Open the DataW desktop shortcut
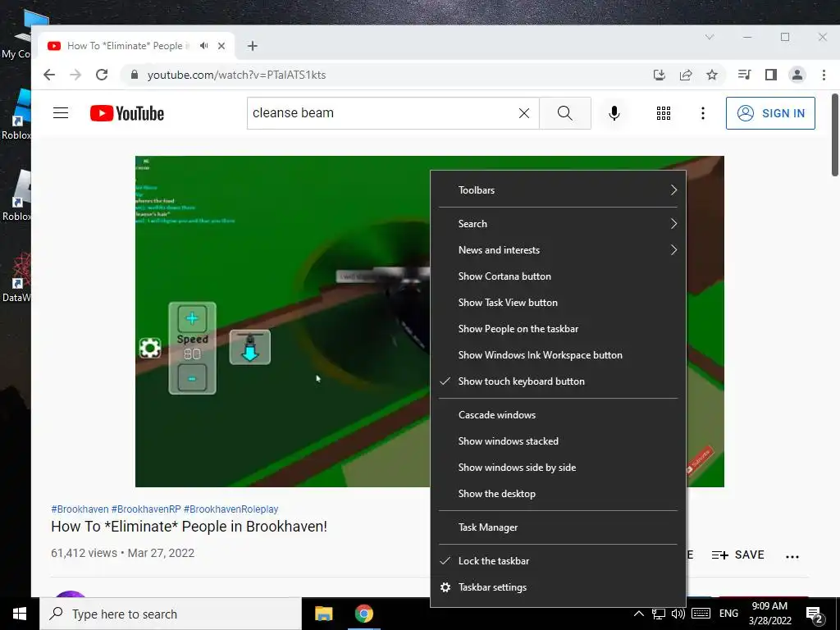The image size is (840, 630). click(x=16, y=279)
